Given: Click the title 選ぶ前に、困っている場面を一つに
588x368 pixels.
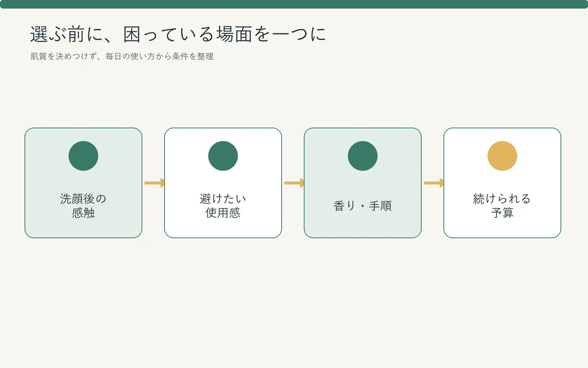Looking at the screenshot, I should [x=178, y=34].
